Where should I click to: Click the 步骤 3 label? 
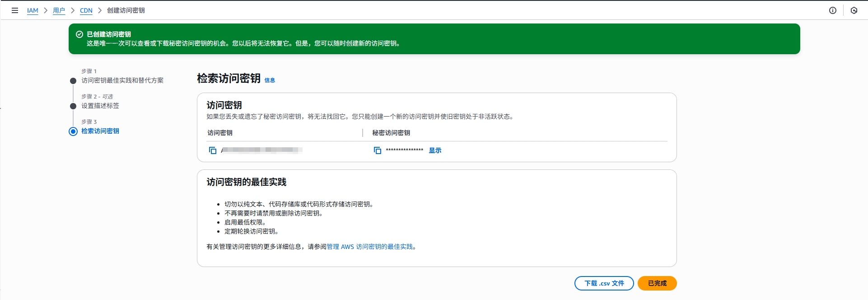click(x=89, y=122)
